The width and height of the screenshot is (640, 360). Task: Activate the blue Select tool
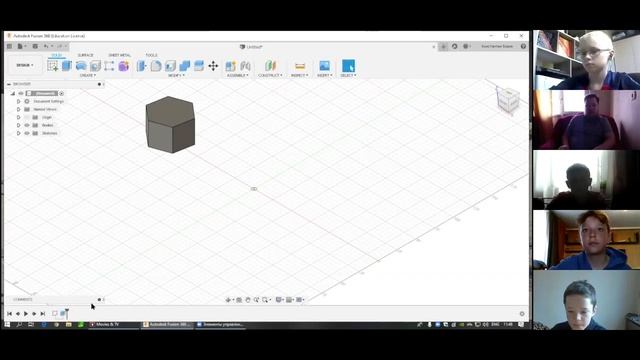pyautogui.click(x=348, y=66)
